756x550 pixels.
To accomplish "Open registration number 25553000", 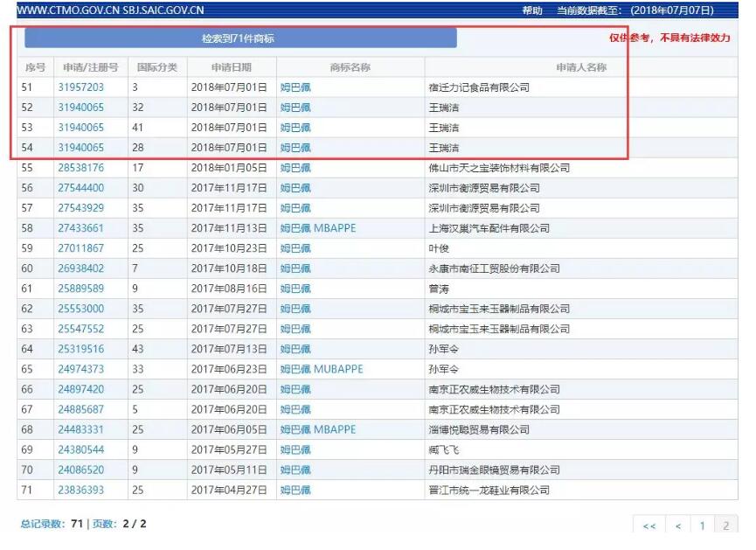I will [81, 309].
